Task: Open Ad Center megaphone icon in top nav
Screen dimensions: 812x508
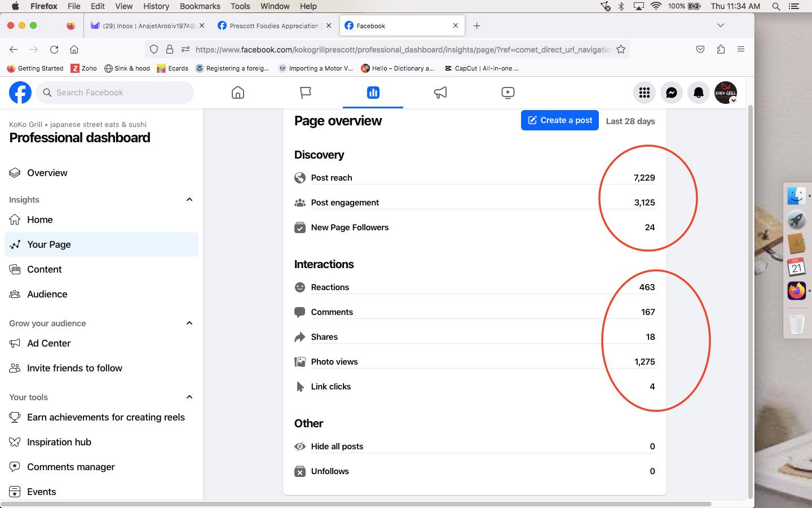Action: tap(440, 93)
